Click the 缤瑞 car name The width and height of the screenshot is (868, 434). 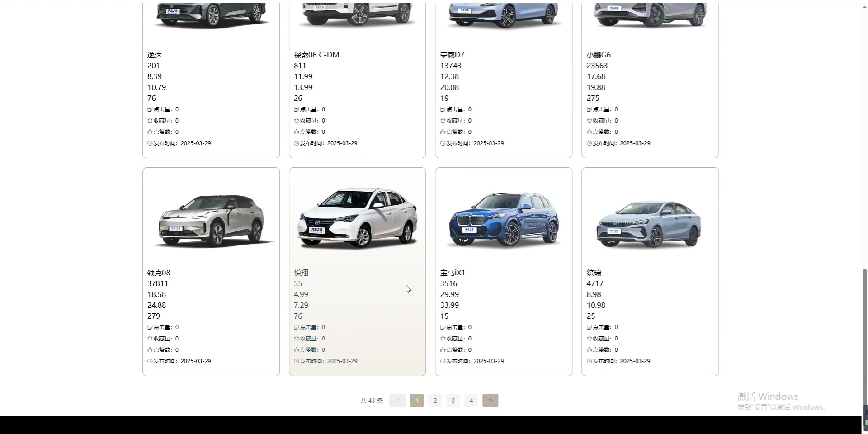(594, 273)
